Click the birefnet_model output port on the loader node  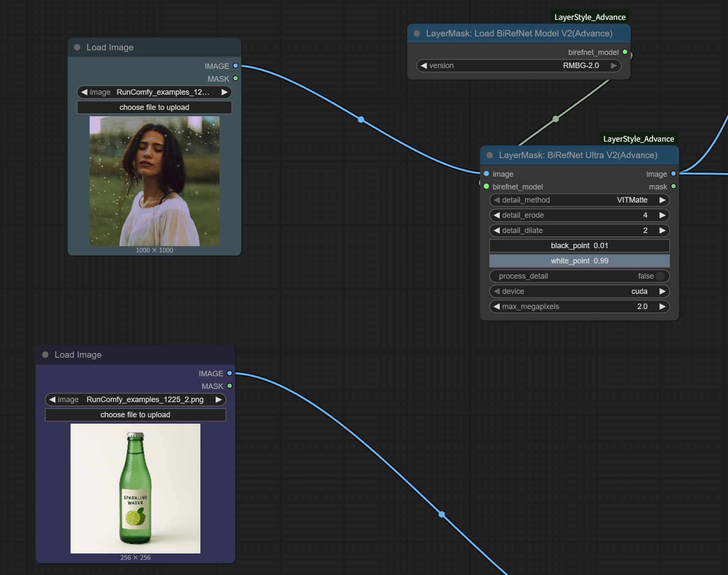[x=625, y=52]
